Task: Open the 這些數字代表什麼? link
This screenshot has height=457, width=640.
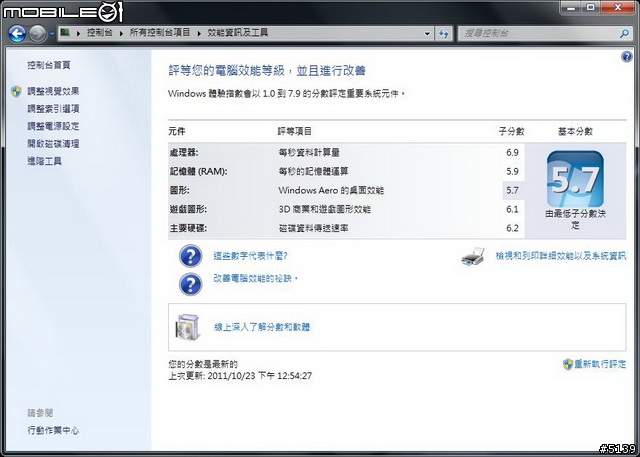Action: click(x=250, y=256)
